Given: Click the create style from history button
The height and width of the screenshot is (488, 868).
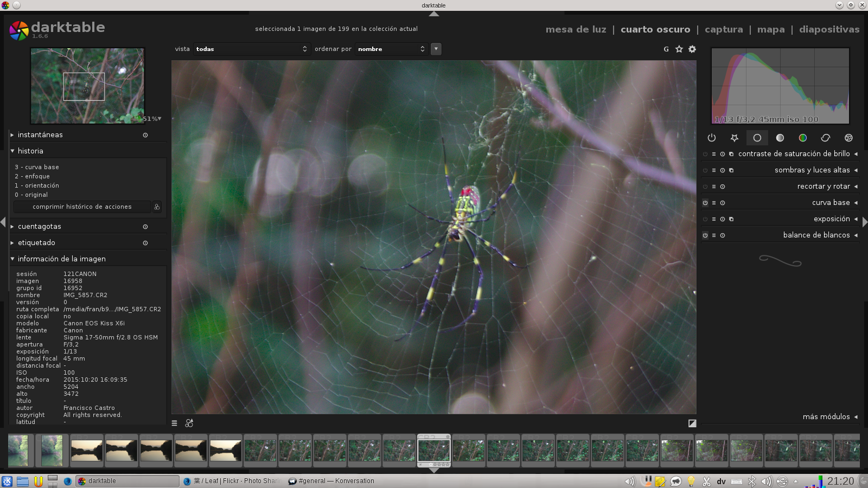Looking at the screenshot, I should click(x=157, y=207).
